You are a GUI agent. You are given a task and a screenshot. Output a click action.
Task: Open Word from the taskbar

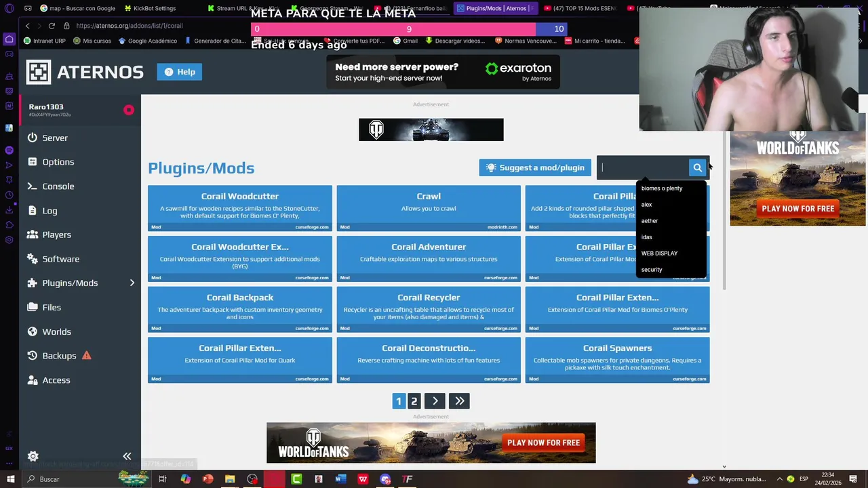click(x=341, y=479)
